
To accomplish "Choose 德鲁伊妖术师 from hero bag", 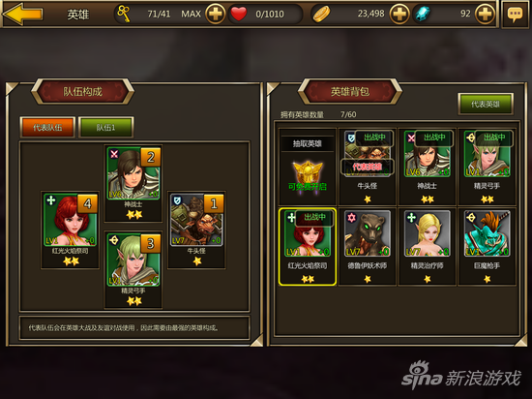I will click(368, 247).
